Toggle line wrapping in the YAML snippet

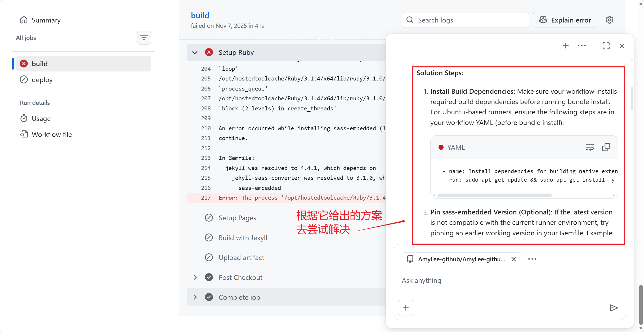(590, 147)
